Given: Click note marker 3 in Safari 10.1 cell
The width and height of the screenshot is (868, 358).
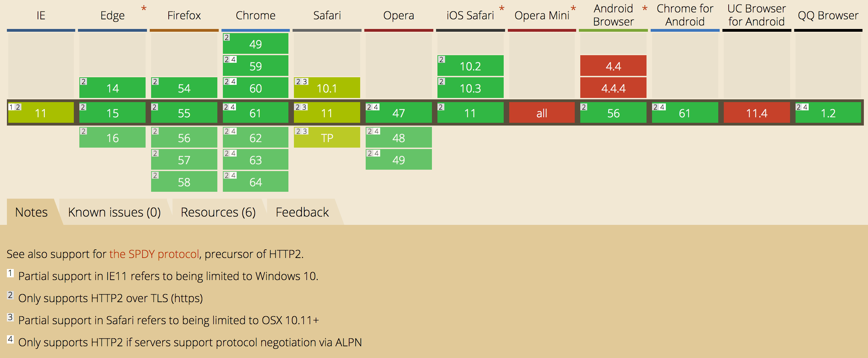Looking at the screenshot, I should [x=305, y=82].
